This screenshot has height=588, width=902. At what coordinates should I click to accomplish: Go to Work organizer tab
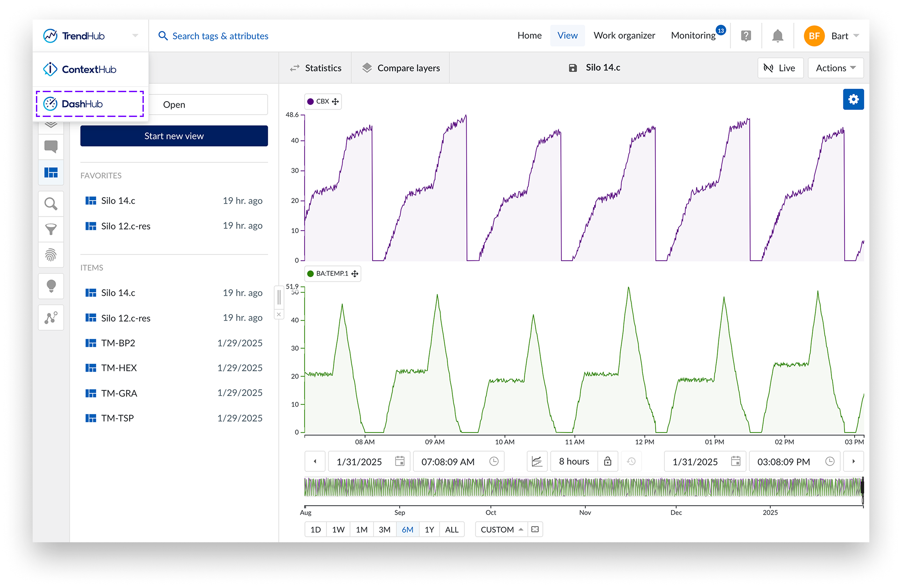(x=624, y=36)
